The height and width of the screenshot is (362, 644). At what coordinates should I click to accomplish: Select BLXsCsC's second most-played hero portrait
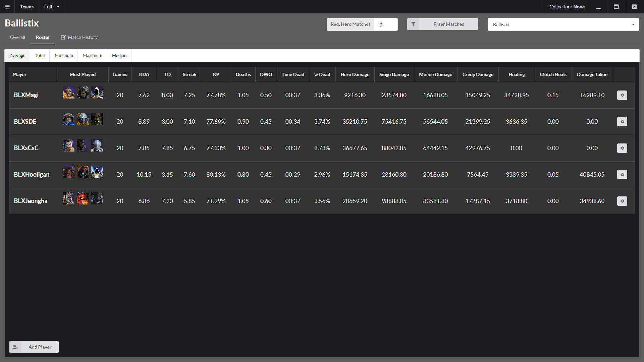tap(83, 145)
